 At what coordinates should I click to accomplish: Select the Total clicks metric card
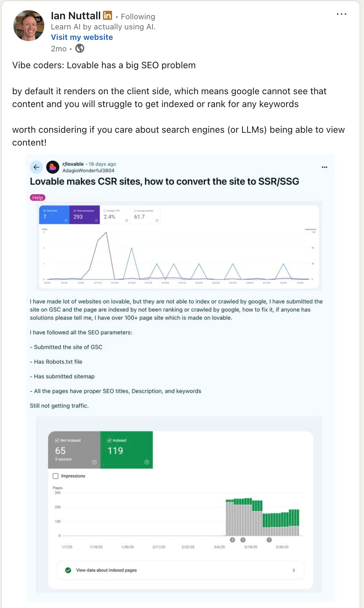pos(54,214)
